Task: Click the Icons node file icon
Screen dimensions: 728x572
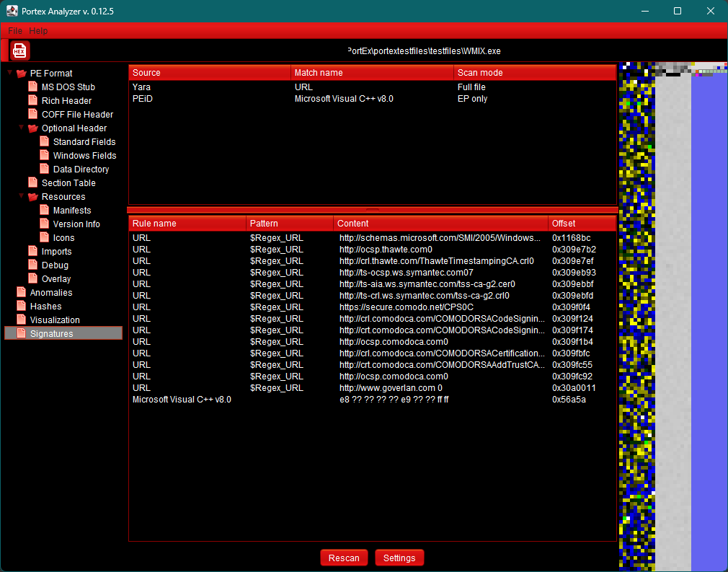Action: click(44, 238)
